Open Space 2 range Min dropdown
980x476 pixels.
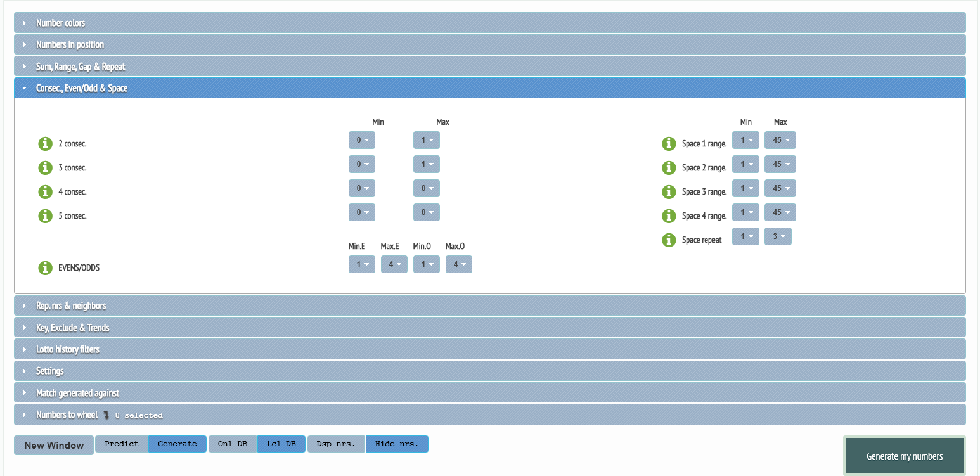tap(745, 164)
